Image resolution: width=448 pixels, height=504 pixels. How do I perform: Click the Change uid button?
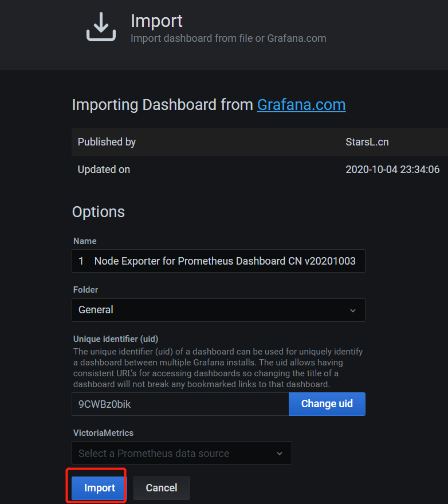327,404
